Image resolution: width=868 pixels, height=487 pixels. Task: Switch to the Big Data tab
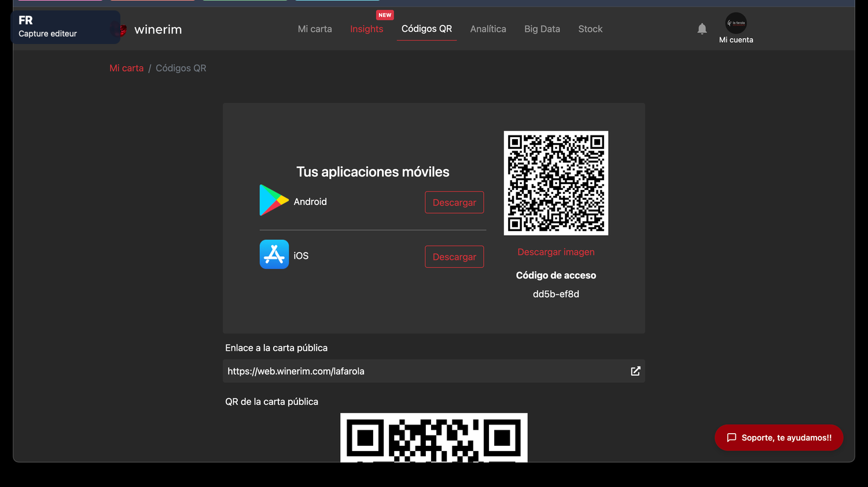tap(542, 29)
